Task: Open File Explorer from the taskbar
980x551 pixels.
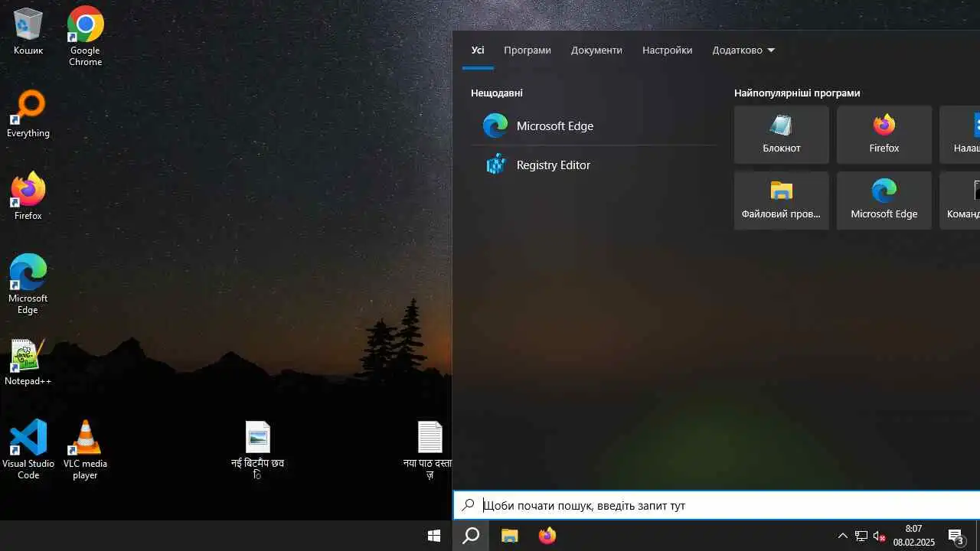Action: (510, 536)
